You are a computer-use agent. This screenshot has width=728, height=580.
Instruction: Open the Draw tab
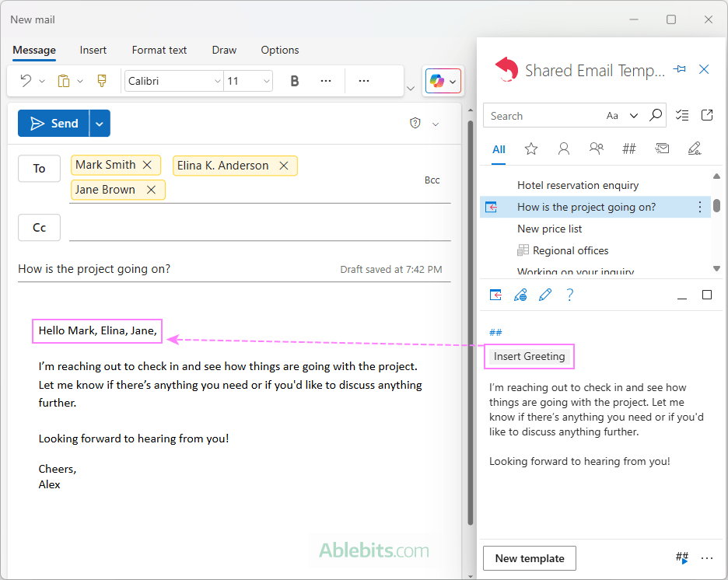pyautogui.click(x=224, y=50)
